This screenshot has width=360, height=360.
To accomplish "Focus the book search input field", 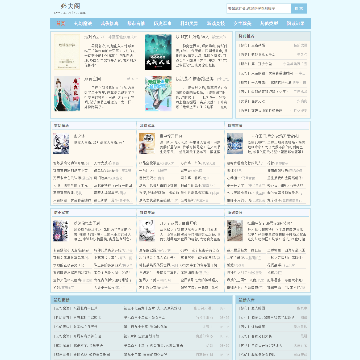I will click(259, 8).
